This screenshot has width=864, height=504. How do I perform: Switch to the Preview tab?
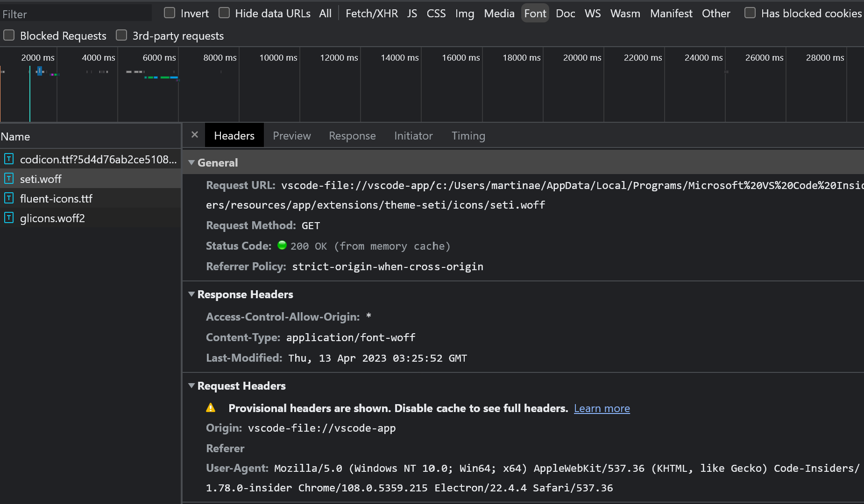pos(291,135)
